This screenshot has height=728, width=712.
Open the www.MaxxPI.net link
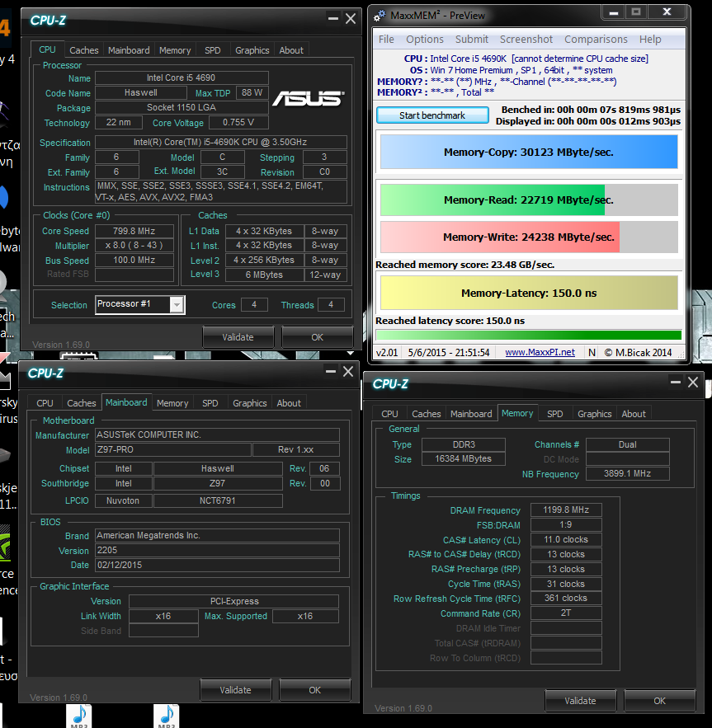[540, 352]
